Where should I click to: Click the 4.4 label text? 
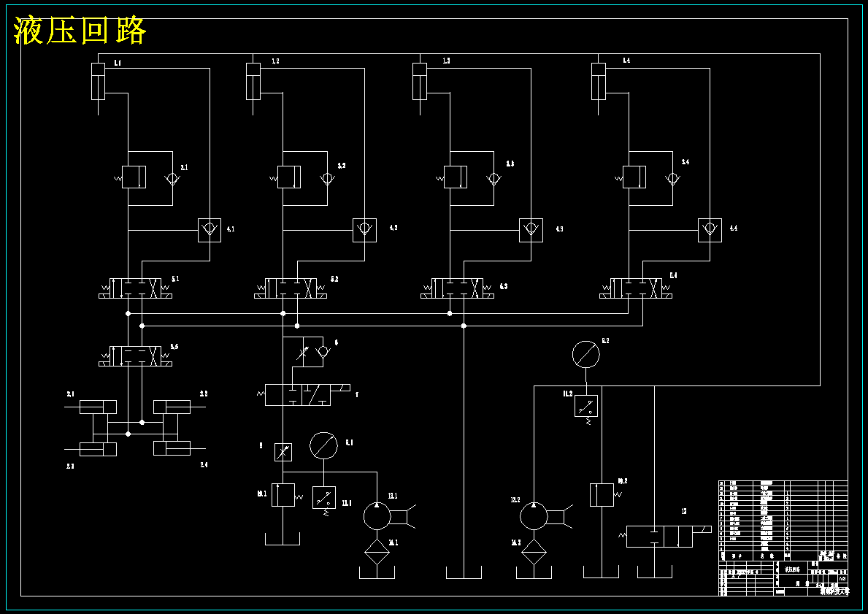pos(734,228)
